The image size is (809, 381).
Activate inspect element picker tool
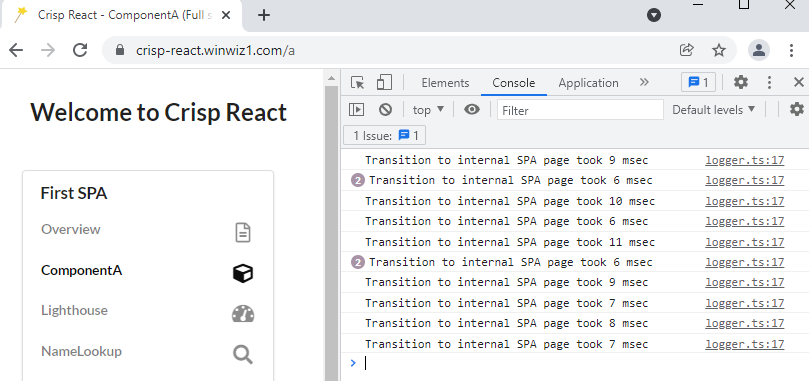(357, 83)
